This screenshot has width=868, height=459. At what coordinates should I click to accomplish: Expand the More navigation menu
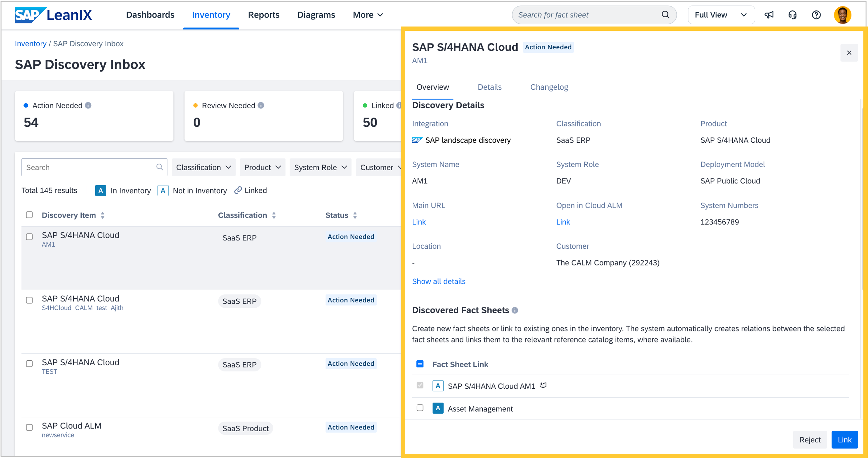click(367, 15)
